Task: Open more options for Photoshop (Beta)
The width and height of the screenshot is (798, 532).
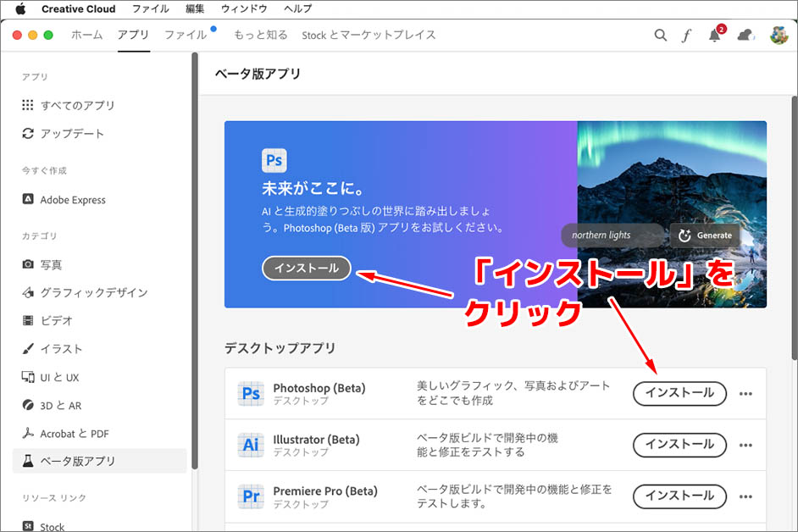Action: 745,394
